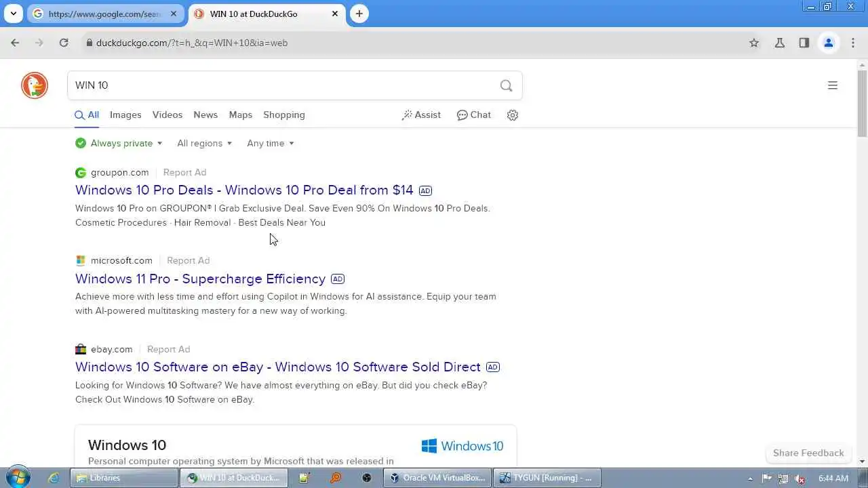Click the groupon.com domain text
The width and height of the screenshot is (868, 488).
120,173
